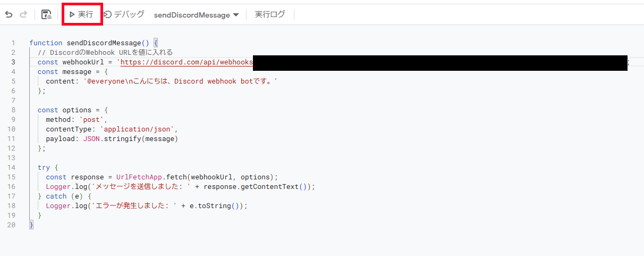
Task: Click the dropdown arrow next to sendDiscordMessage
Action: 236,15
